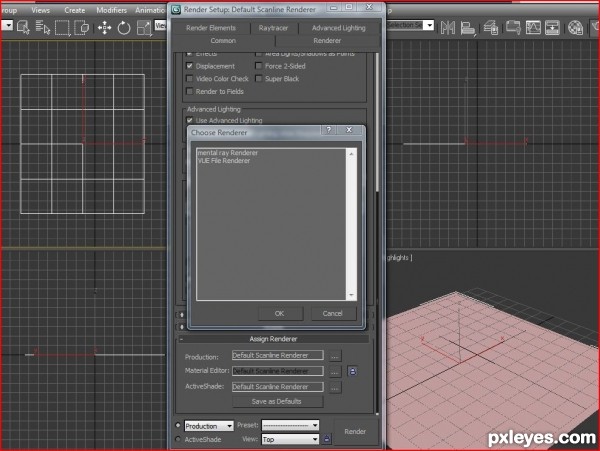600x451 pixels.
Task: Click lock icon beside View dropdown
Action: click(x=326, y=439)
